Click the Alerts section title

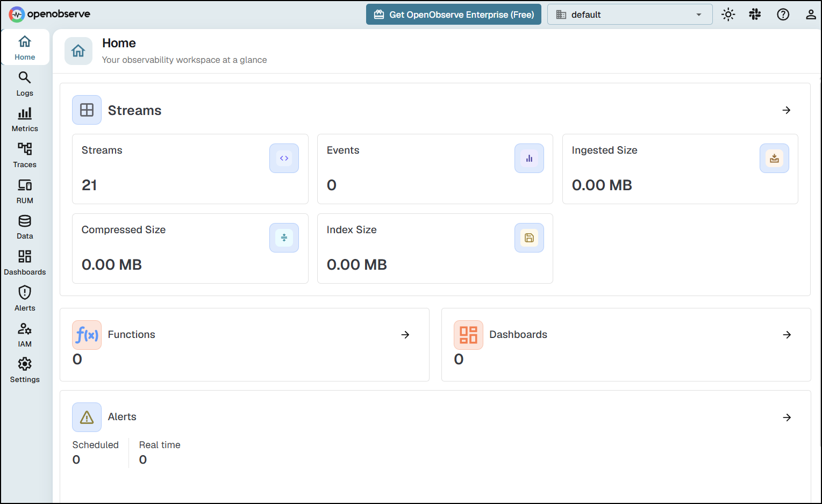[122, 417]
